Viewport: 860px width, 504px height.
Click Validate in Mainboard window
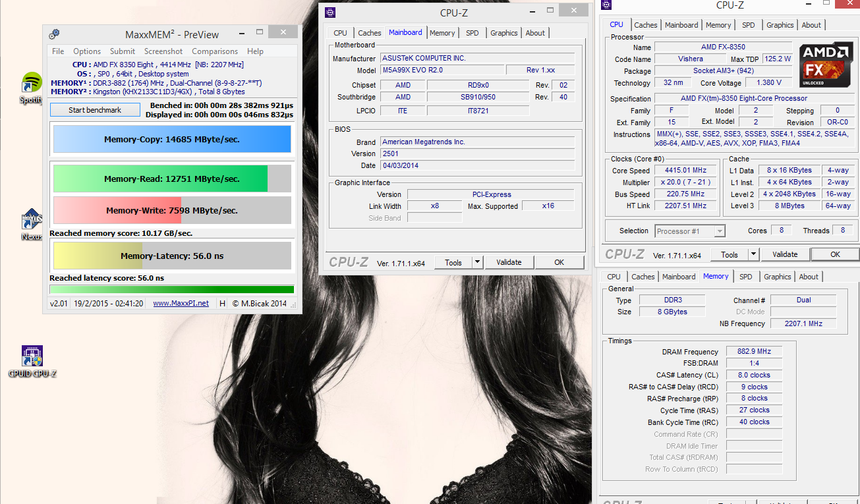tap(509, 262)
